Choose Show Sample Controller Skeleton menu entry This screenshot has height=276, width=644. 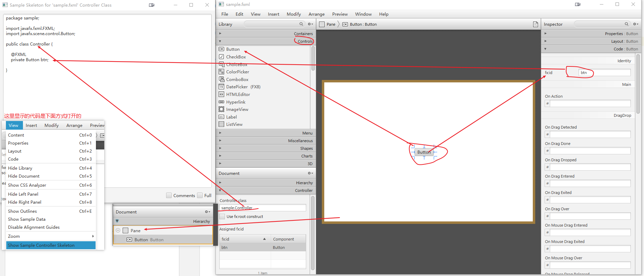pos(51,245)
